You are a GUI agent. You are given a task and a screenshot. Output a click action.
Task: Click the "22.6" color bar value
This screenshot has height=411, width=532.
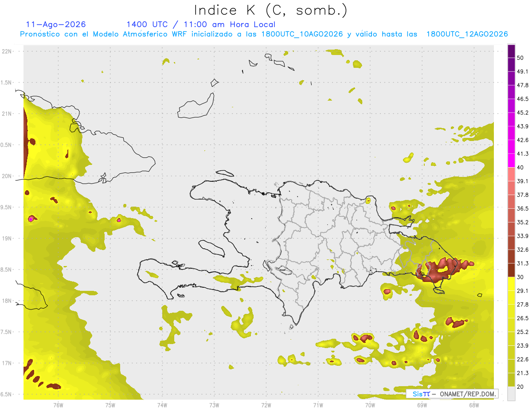point(523,359)
